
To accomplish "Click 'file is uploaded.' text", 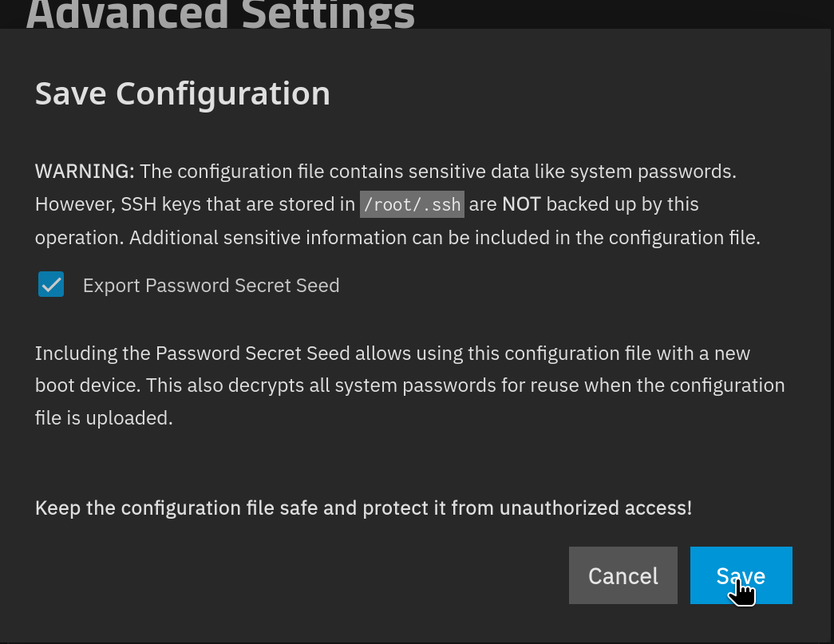I will pos(104,418).
